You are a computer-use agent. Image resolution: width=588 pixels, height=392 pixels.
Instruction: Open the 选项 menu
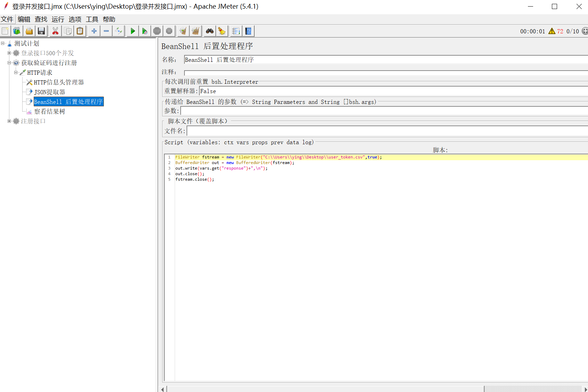75,19
